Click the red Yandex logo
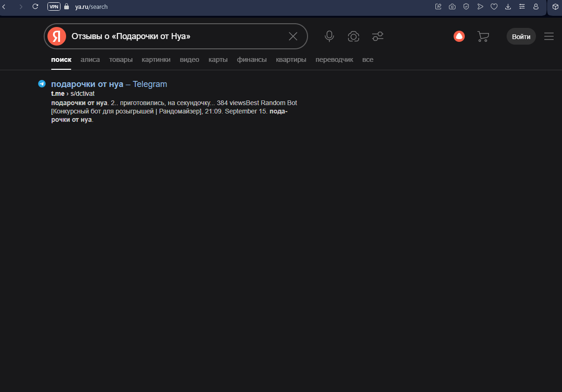This screenshot has height=392, width=562. pyautogui.click(x=57, y=36)
